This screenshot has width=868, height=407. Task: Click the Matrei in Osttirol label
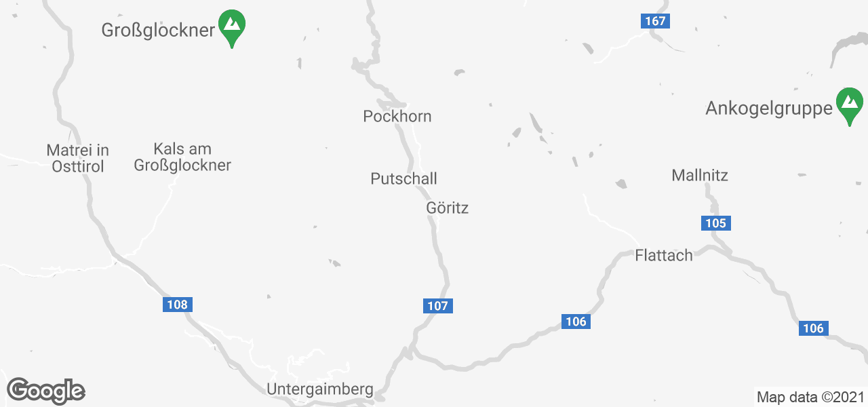point(78,157)
